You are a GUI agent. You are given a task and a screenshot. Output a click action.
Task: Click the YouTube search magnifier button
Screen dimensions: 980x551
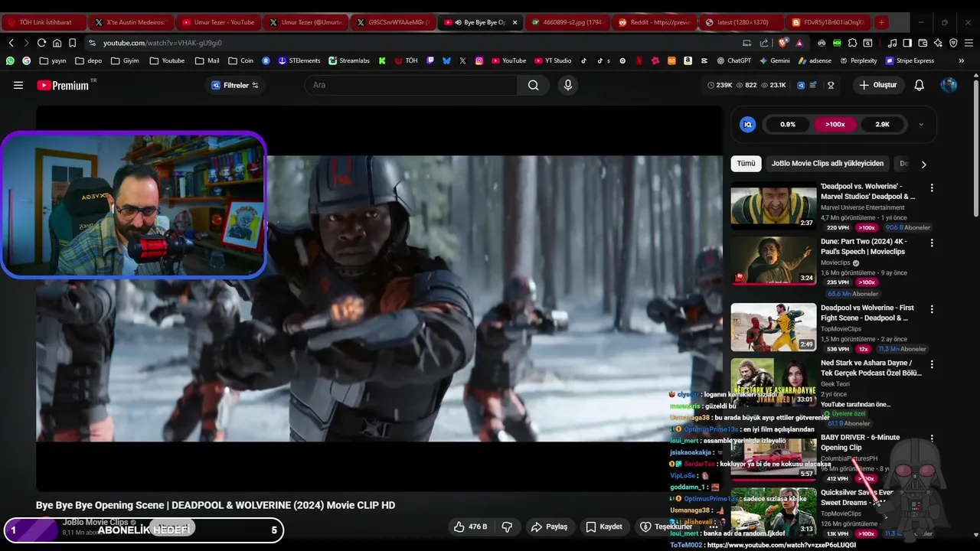(533, 85)
